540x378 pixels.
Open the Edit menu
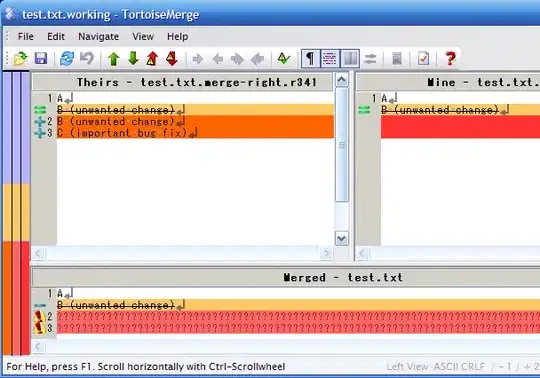point(56,36)
